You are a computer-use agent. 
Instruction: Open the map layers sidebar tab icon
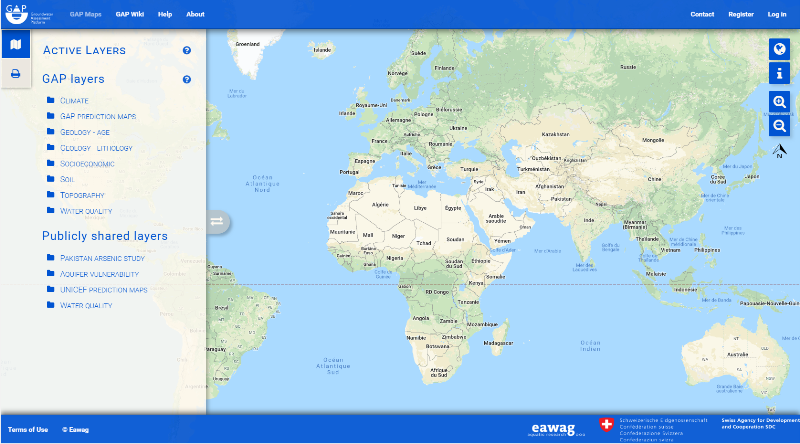(16, 44)
